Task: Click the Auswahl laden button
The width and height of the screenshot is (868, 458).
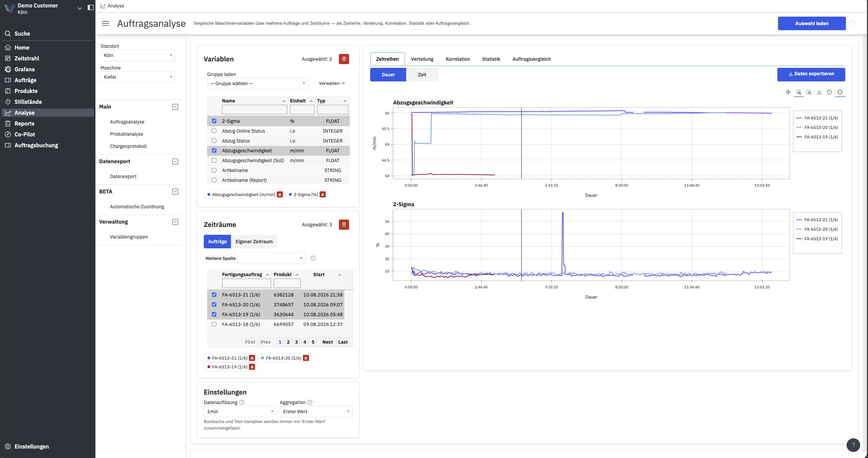Action: [812, 23]
